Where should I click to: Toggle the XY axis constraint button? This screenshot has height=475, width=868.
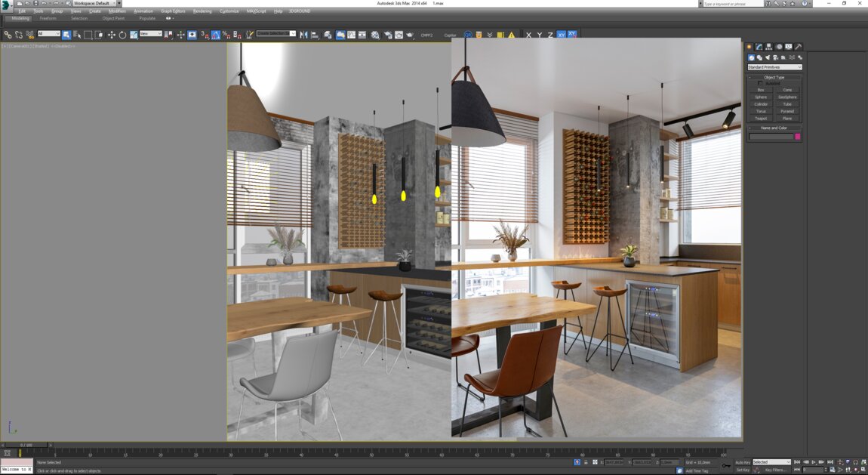[561, 35]
